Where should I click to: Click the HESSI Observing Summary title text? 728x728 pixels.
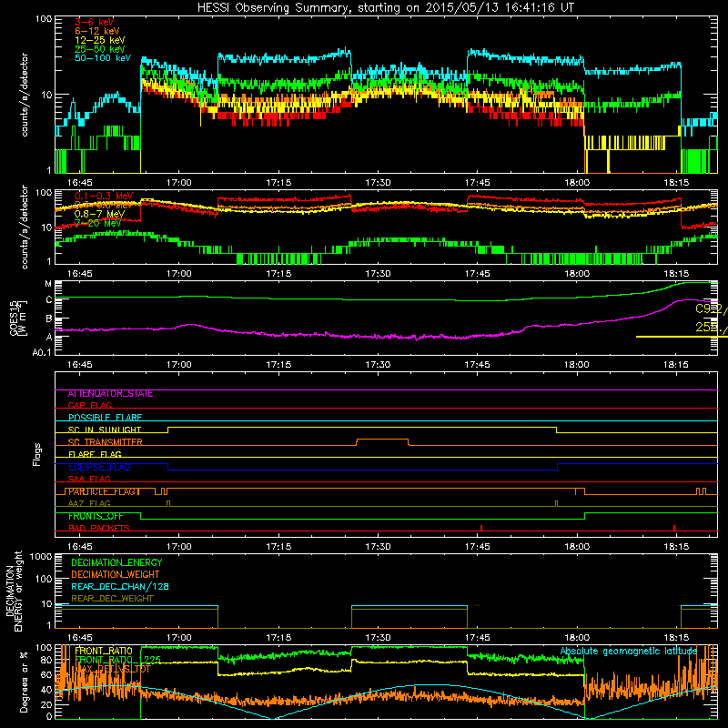(385, 8)
